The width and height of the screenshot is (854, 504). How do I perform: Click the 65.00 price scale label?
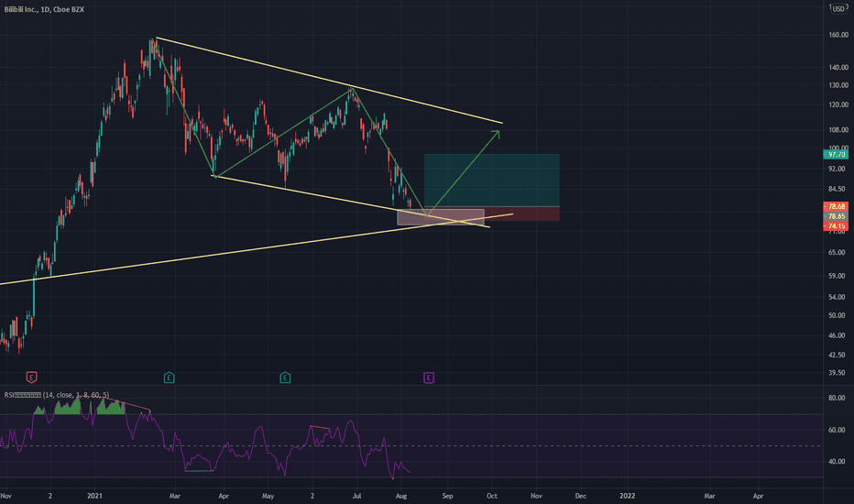(837, 253)
